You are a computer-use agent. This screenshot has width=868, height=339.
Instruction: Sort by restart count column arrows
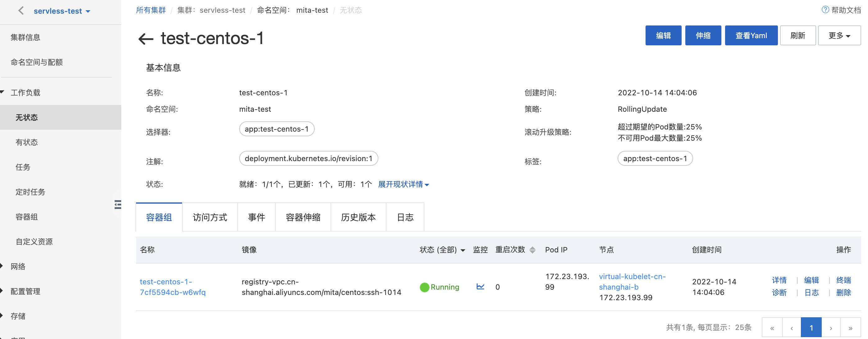point(532,250)
